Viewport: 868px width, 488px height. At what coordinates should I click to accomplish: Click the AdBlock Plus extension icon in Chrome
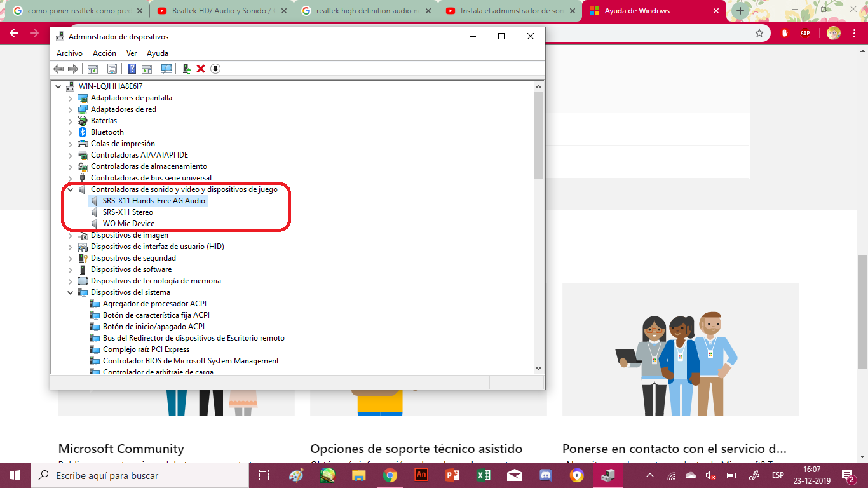[805, 33]
